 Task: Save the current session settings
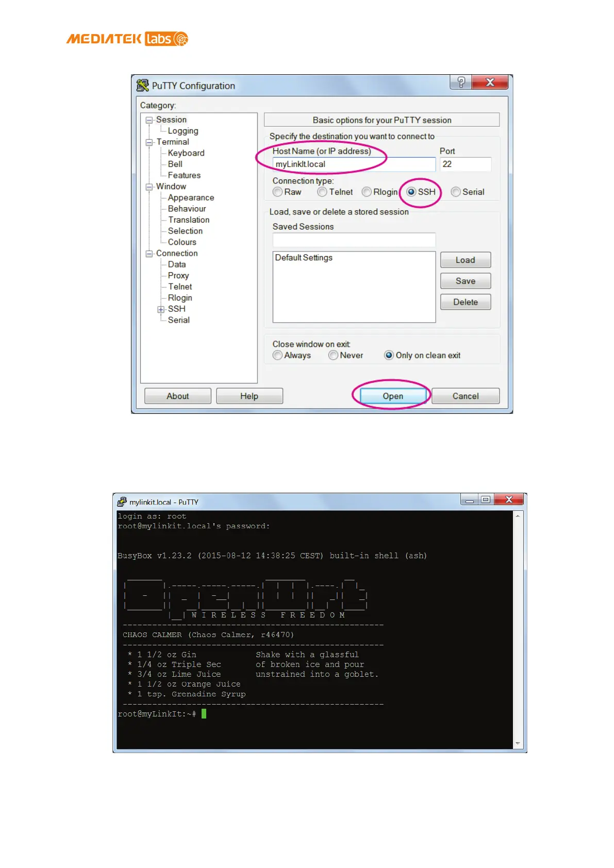(x=466, y=281)
